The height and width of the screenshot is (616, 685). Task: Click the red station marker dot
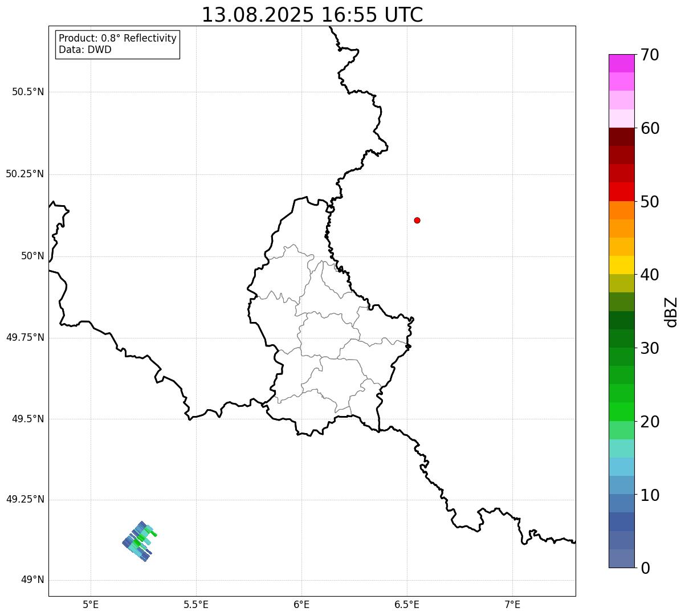(x=417, y=220)
